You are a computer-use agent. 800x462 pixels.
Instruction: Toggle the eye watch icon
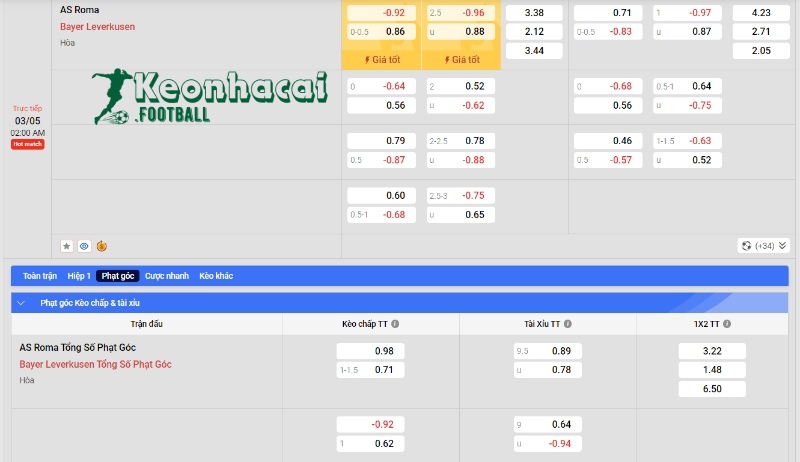coord(84,245)
